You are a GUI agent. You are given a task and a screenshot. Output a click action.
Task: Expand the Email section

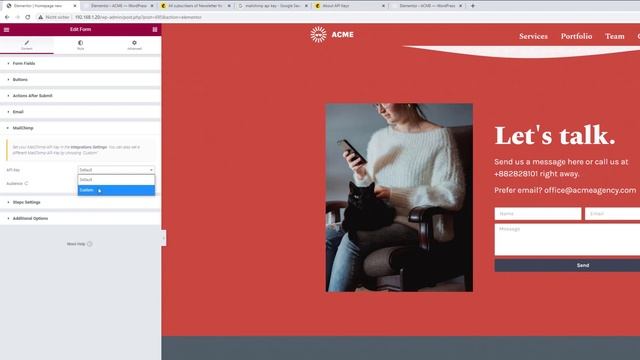80,112
